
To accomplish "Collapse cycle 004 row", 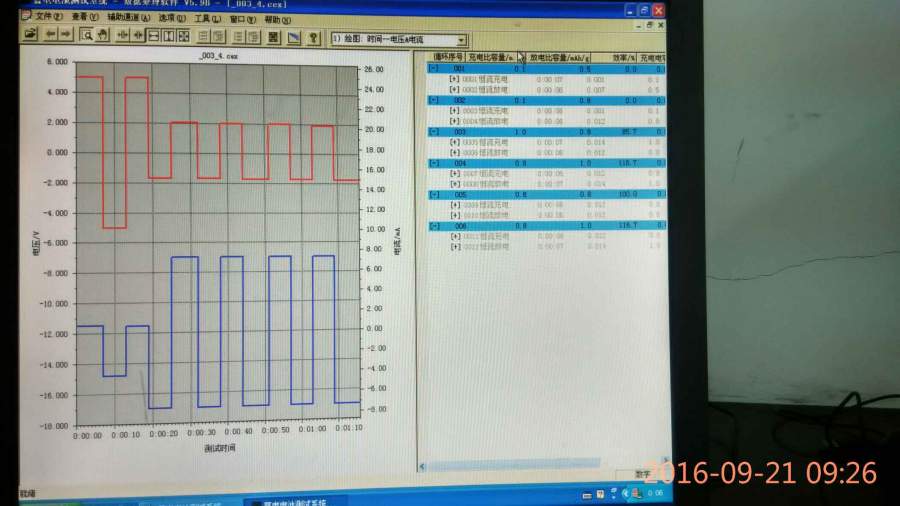I will coord(435,163).
